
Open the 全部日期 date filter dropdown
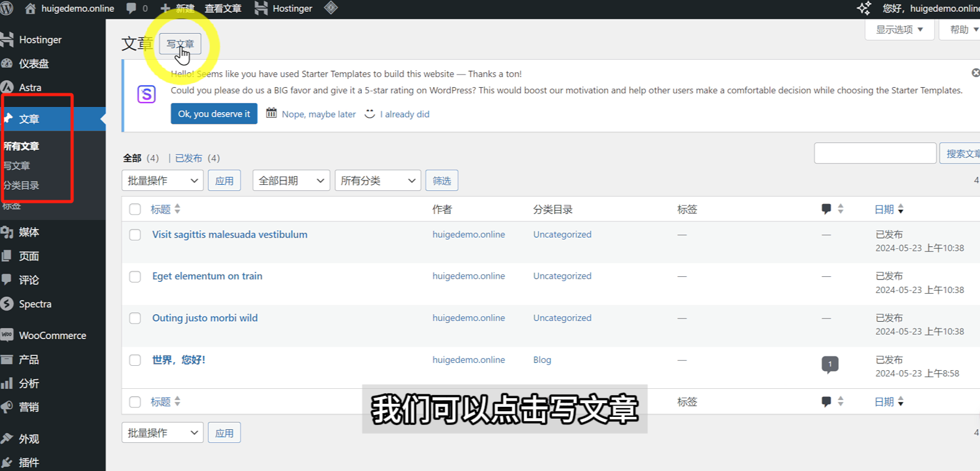[x=292, y=180]
